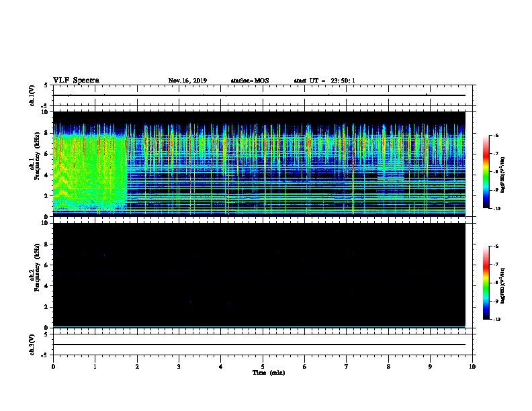Image resolution: width=532 pixels, height=411 pixels.
Task: Select the ch.2 colorbar log(PSD) label
Action: coord(502,286)
